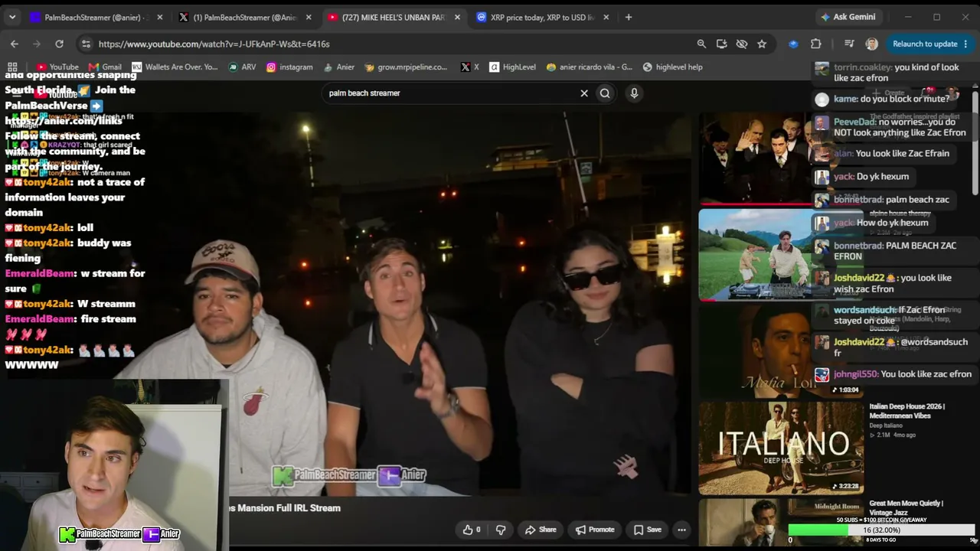The width and height of the screenshot is (980, 551).
Task: Open the ITALIANO Deep House video thumbnail
Action: [780, 448]
